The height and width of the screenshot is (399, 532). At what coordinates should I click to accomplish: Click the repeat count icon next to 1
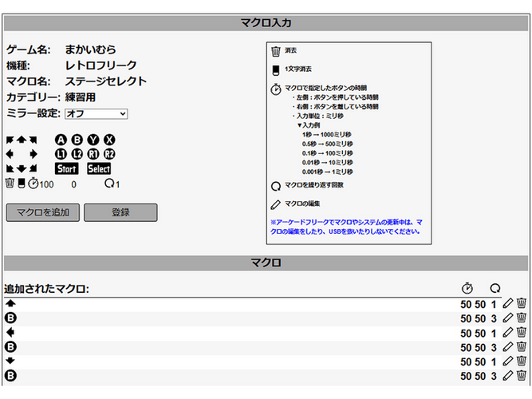point(109,184)
